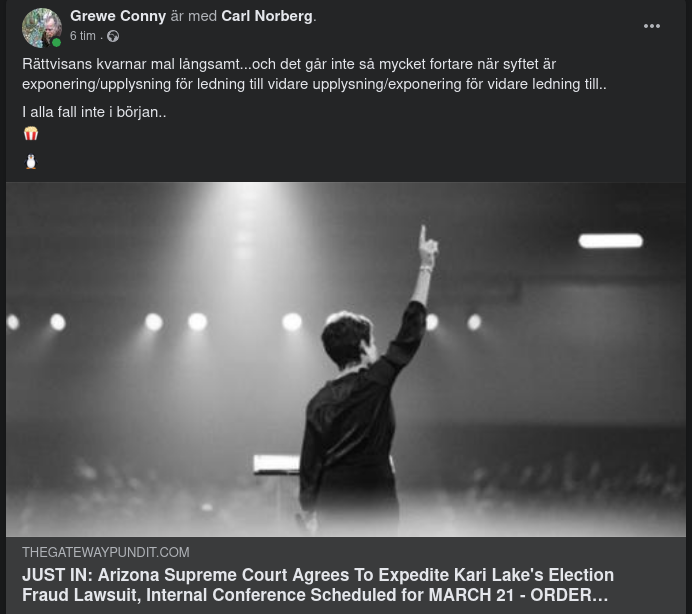Viewport: 692px width, 614px height.
Task: Open Grewe Conny's profile picture avatar
Action: coord(42,27)
